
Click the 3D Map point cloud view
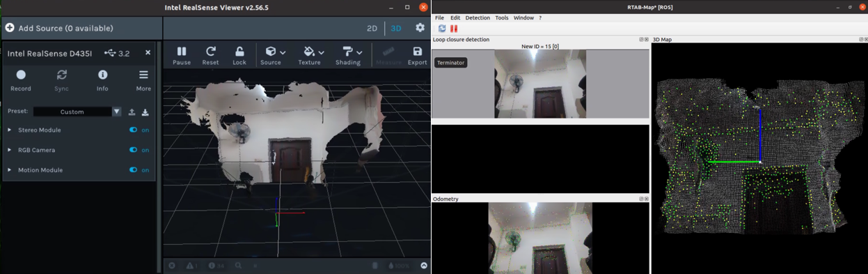coord(759,158)
